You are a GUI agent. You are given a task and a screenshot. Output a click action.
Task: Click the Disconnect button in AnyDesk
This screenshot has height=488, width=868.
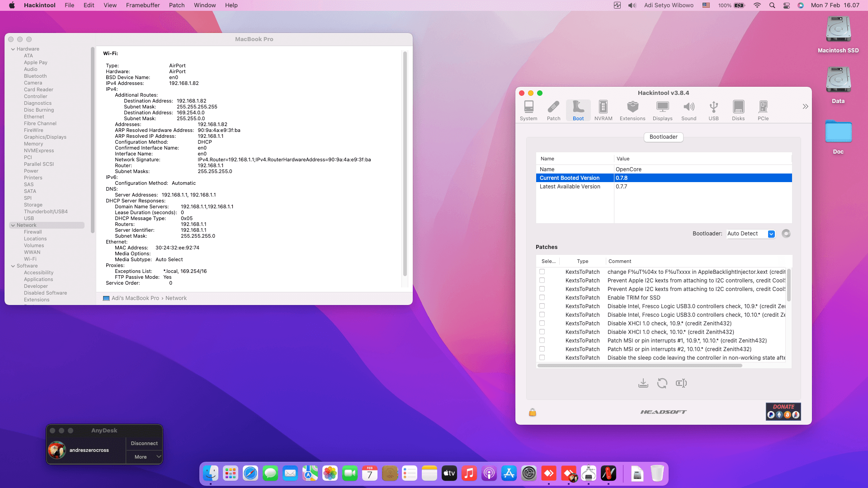click(x=144, y=443)
